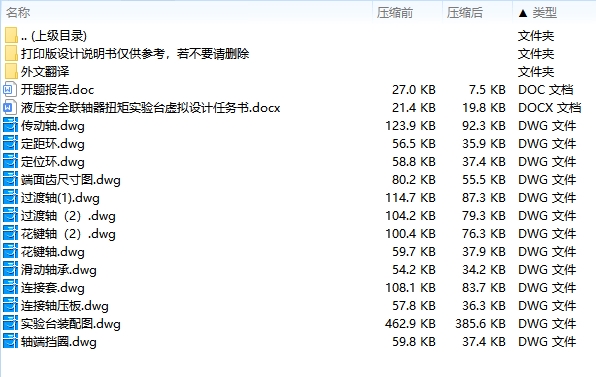The height and width of the screenshot is (377, 596).
Task: Go up via .. (上级目录) entry
Action: 54,36
